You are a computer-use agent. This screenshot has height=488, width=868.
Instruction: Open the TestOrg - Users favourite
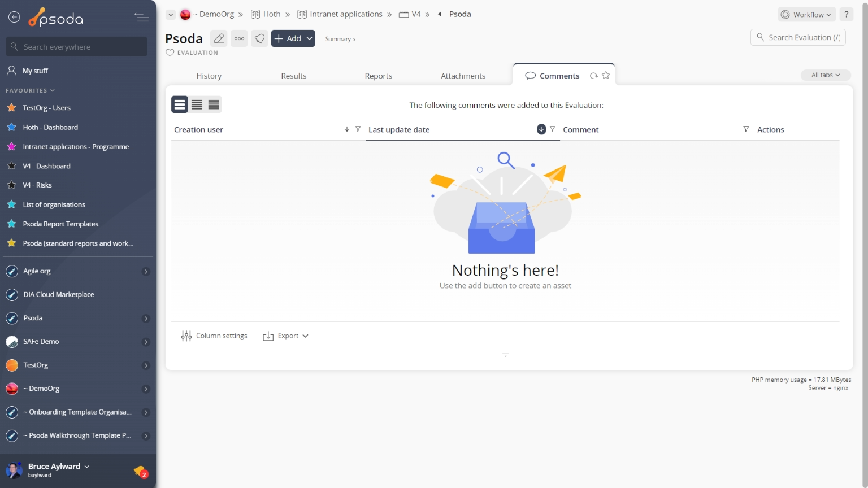46,107
